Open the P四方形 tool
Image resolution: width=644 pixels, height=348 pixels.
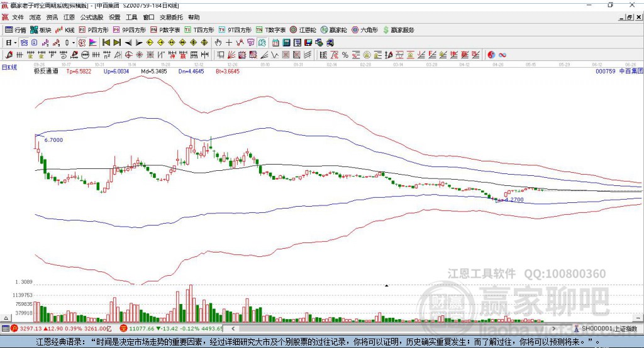click(94, 30)
